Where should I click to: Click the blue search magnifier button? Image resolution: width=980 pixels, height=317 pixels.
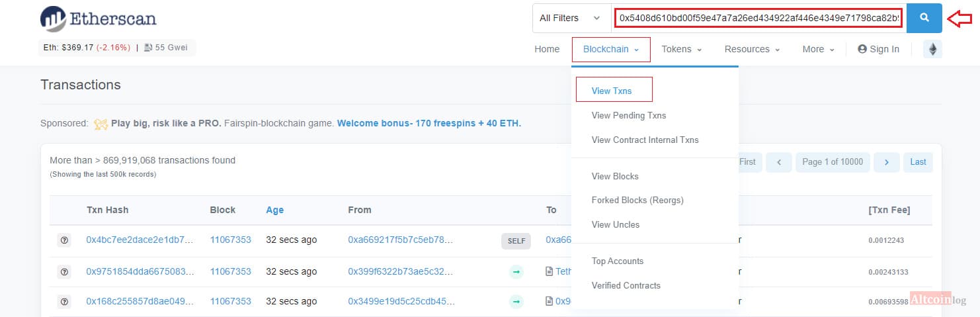point(924,18)
